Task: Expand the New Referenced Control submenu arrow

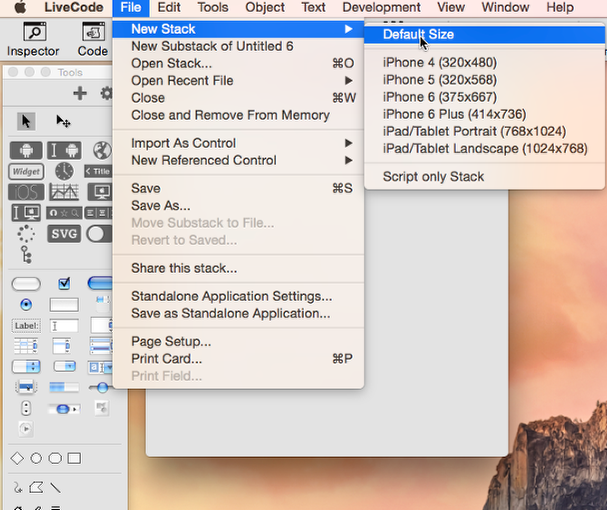Action: click(x=348, y=160)
